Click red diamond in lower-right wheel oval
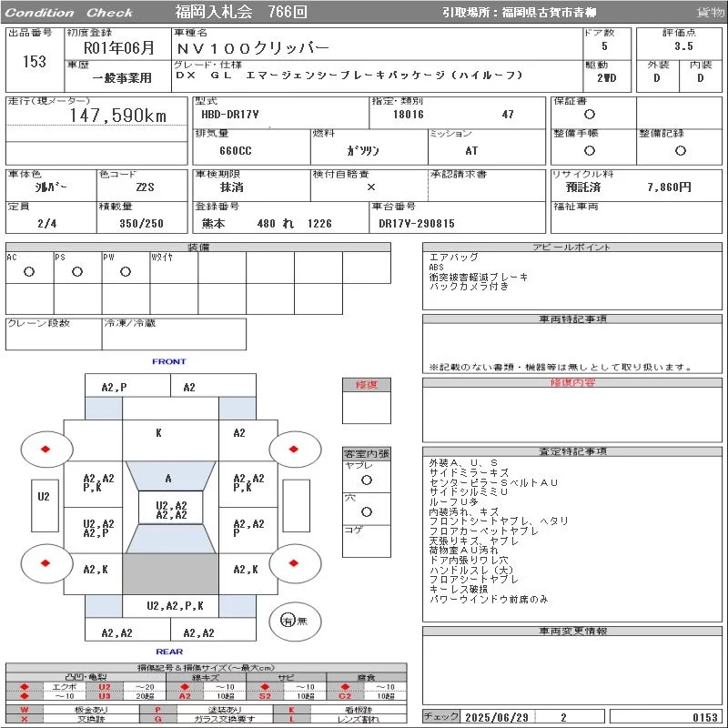This screenshot has width=728, height=728. pyautogui.click(x=293, y=563)
